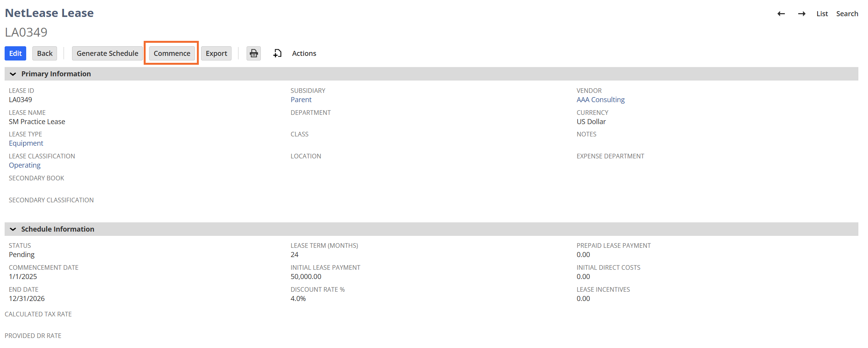Go to previous record with left arrow

tap(781, 14)
